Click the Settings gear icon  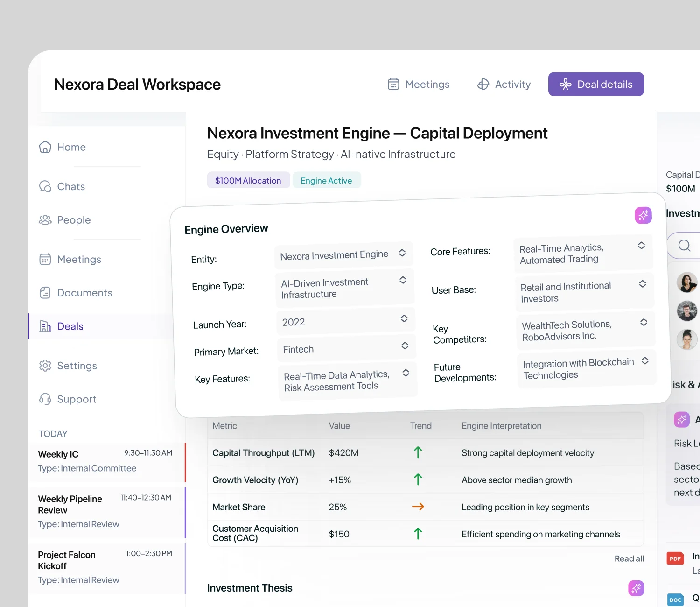click(45, 366)
